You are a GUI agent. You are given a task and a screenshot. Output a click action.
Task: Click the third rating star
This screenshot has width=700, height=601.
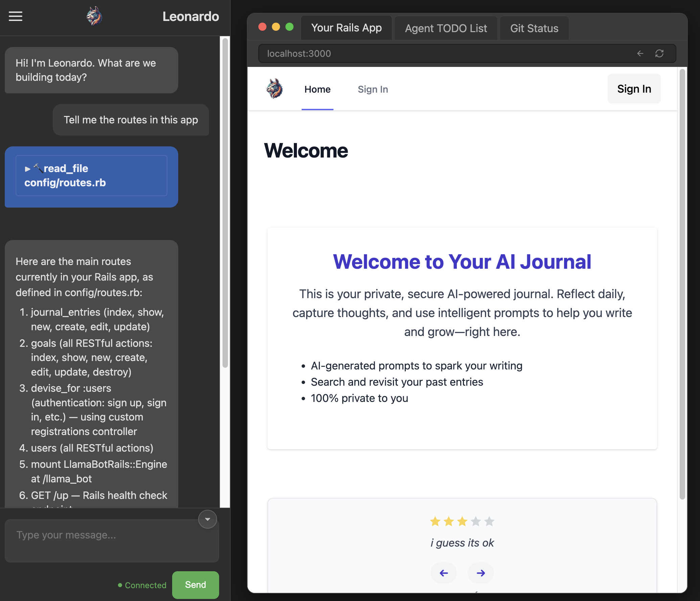point(462,522)
